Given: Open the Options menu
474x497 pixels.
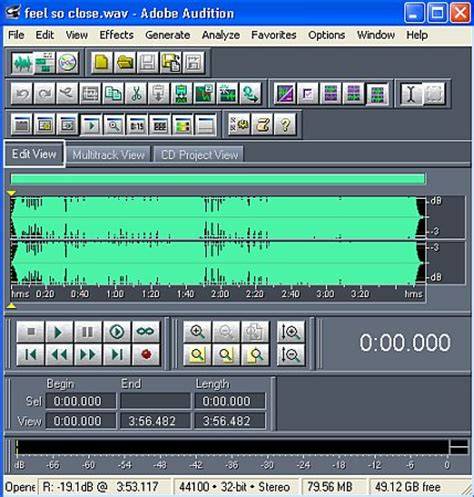Looking at the screenshot, I should (x=326, y=35).
